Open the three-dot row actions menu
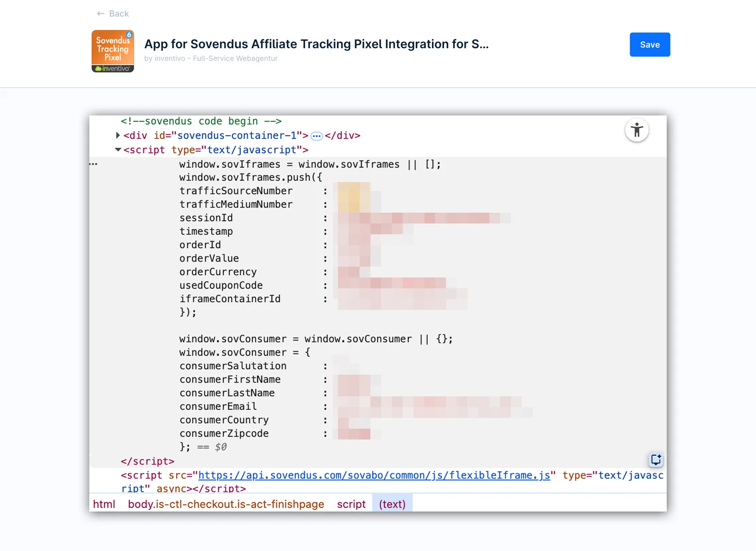The height and width of the screenshot is (551, 756). [94, 164]
